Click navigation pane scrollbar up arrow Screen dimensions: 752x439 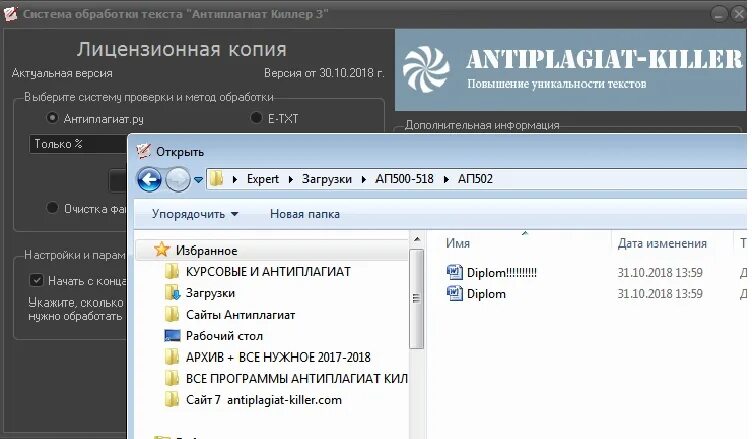point(417,239)
